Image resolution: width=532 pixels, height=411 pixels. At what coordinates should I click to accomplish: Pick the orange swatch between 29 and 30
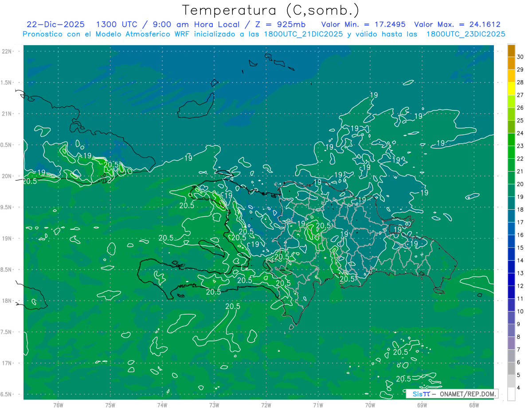pos(512,63)
